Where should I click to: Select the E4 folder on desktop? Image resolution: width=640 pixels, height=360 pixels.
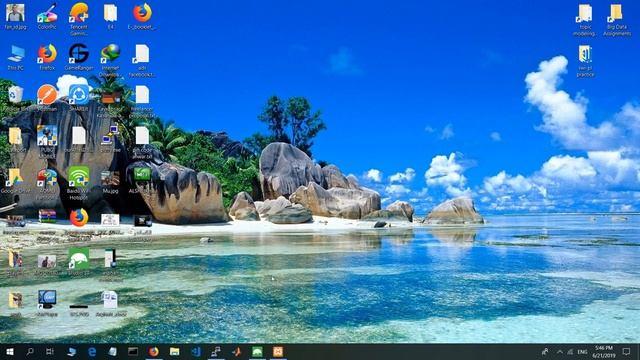coord(111,16)
